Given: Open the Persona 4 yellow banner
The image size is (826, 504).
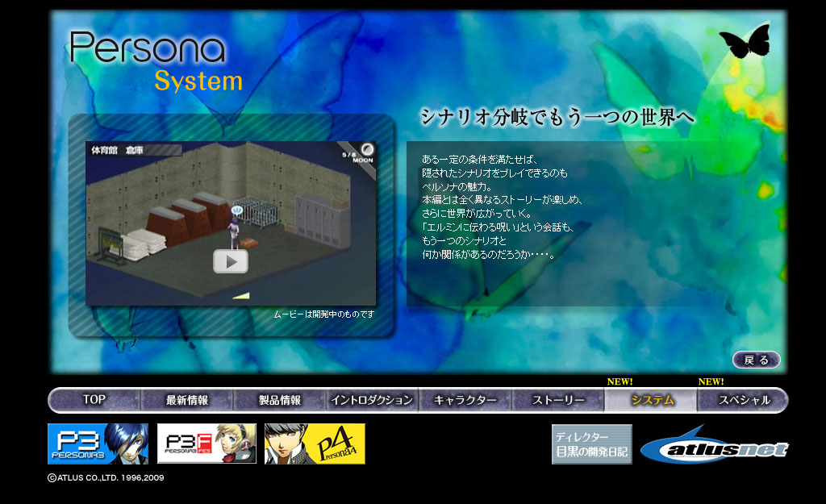Looking at the screenshot, I should point(315,444).
